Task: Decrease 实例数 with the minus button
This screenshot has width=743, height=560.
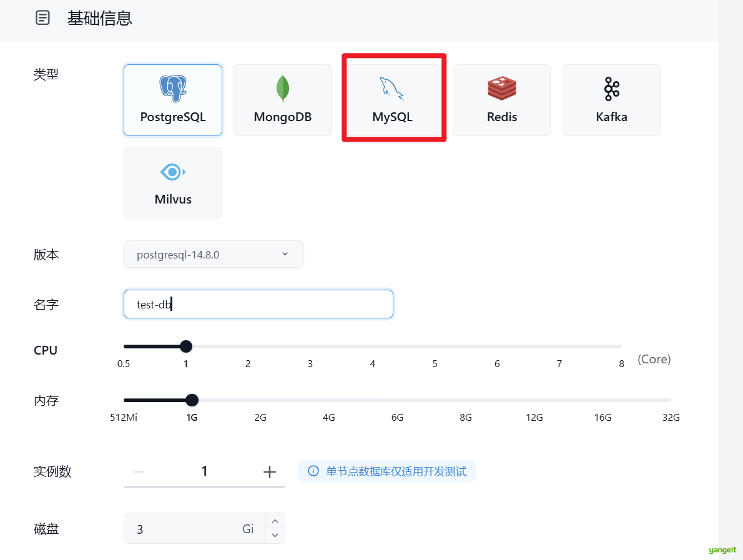Action: 139,472
